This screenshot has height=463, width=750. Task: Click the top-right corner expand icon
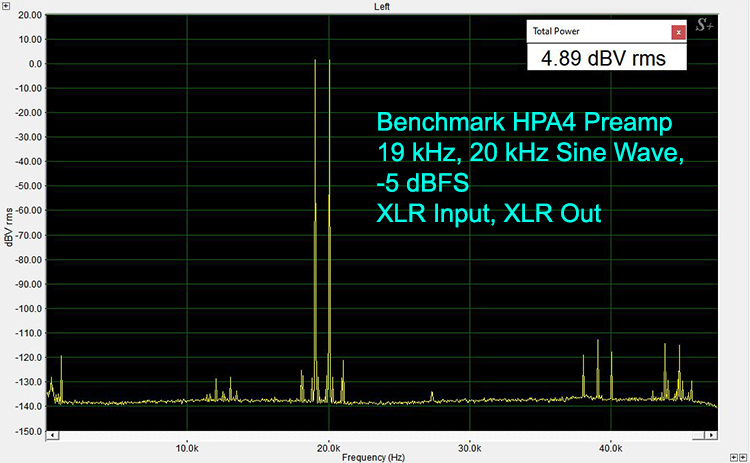(x=743, y=6)
